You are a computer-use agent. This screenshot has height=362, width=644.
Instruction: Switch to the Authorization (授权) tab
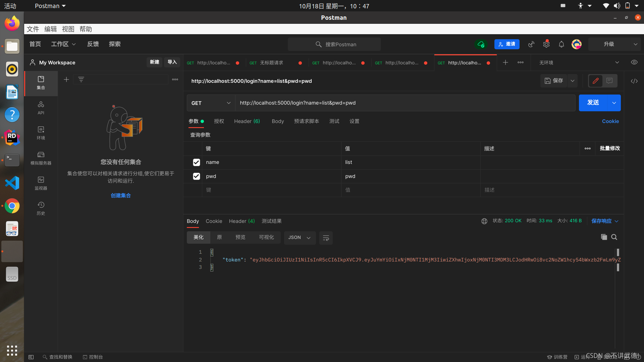point(219,121)
